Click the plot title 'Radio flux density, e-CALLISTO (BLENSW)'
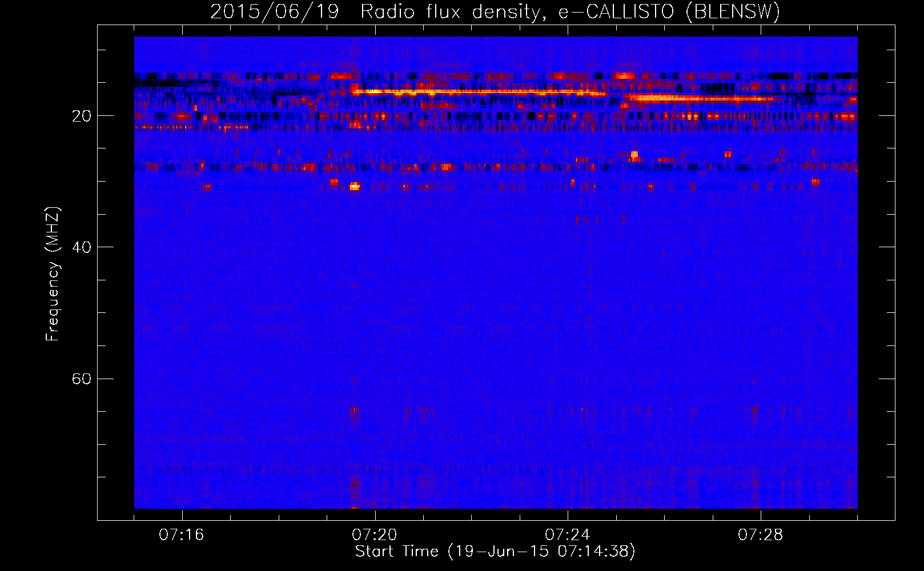924x571 pixels. click(x=570, y=12)
